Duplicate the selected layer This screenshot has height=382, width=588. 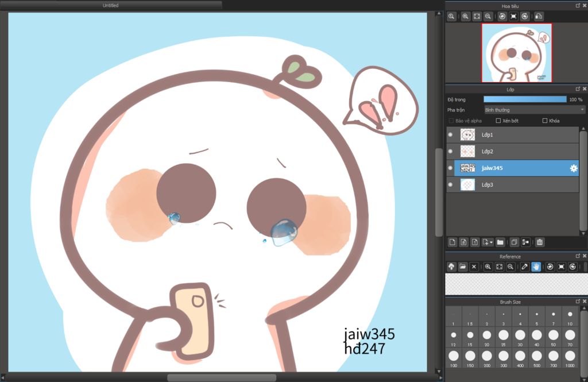[514, 242]
